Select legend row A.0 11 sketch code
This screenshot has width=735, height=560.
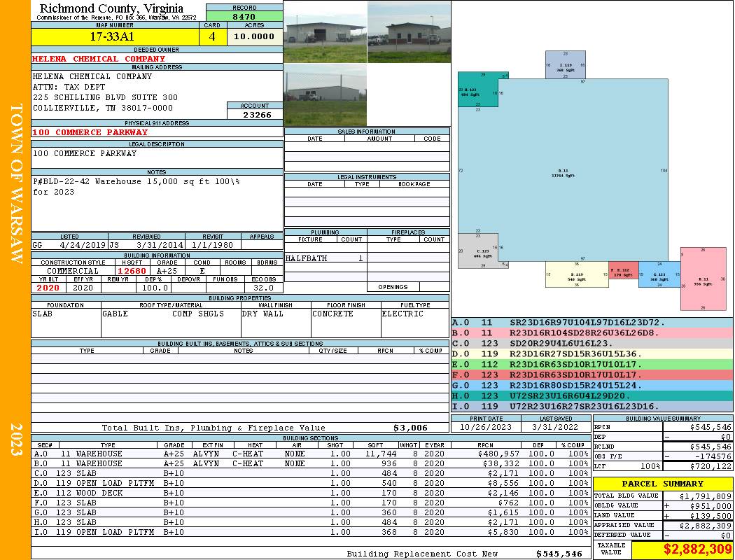591,323
